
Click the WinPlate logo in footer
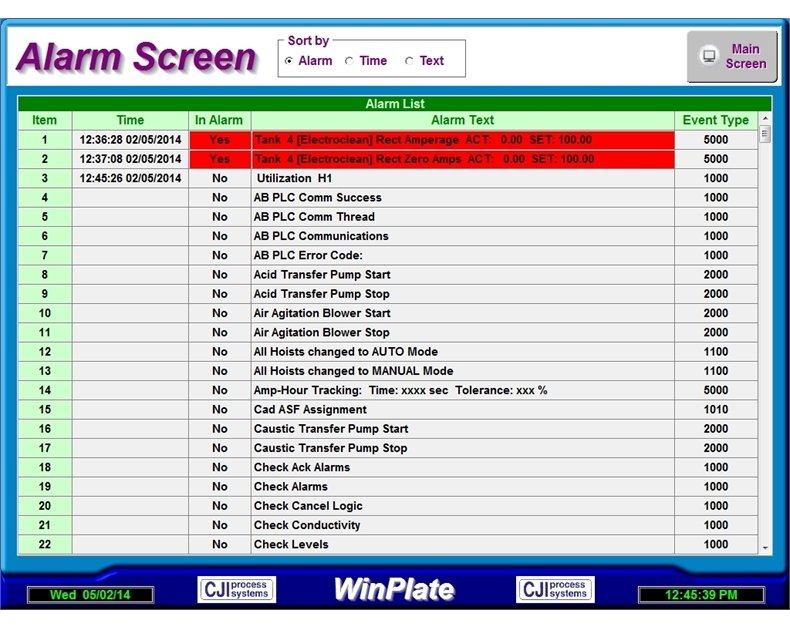[x=394, y=589]
